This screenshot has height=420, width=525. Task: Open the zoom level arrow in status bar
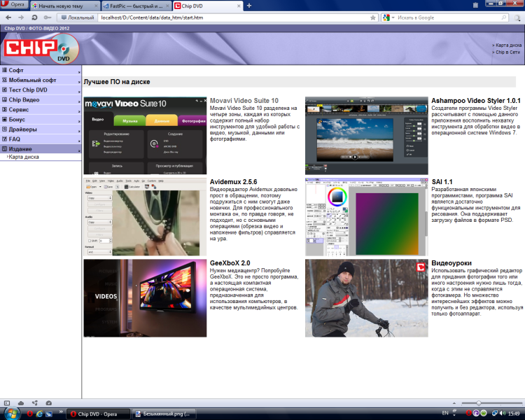[454, 403]
